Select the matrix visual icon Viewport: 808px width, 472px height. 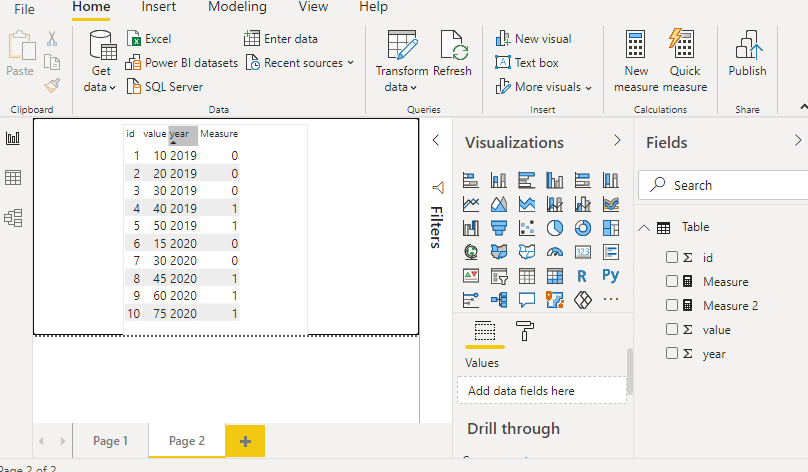click(x=555, y=276)
